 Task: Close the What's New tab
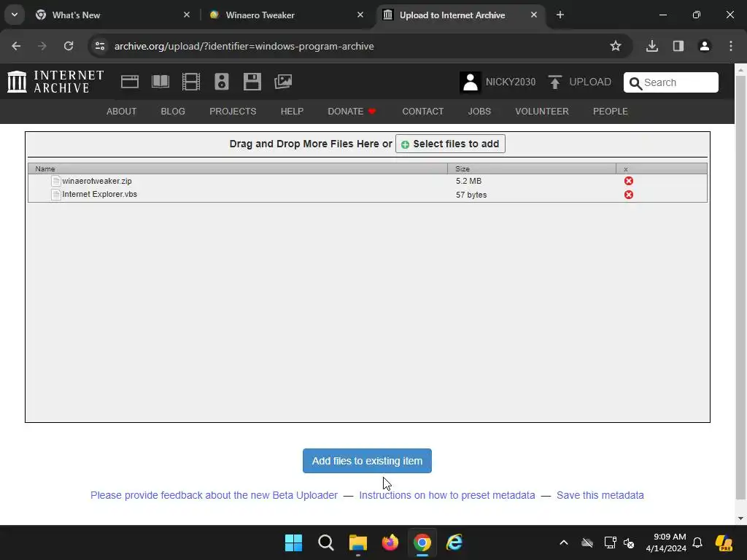click(187, 15)
